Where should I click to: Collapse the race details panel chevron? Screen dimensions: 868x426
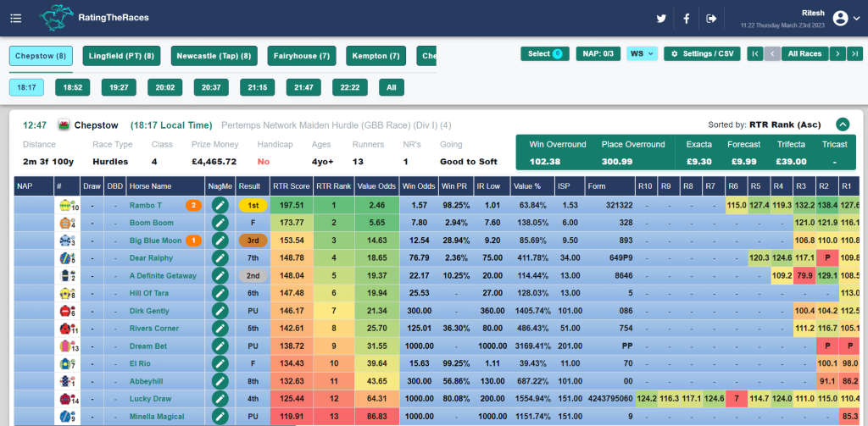(x=843, y=124)
